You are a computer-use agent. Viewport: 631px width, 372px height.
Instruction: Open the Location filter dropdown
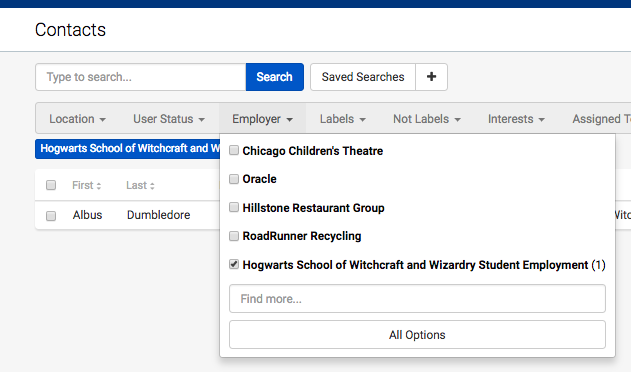77,119
